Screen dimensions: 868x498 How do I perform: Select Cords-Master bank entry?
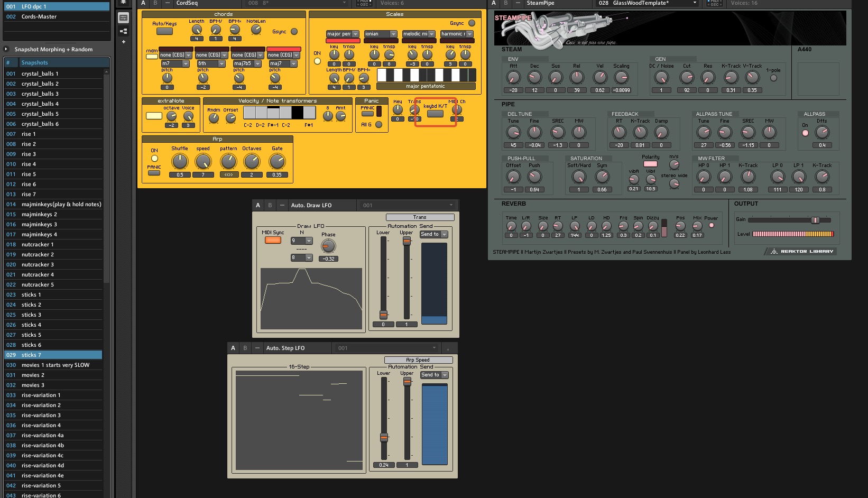(x=57, y=16)
